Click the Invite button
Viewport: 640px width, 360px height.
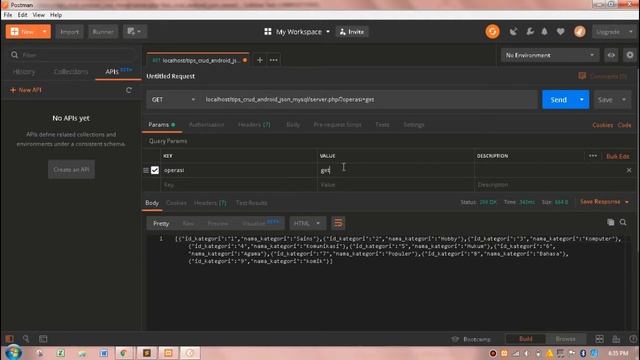[352, 32]
